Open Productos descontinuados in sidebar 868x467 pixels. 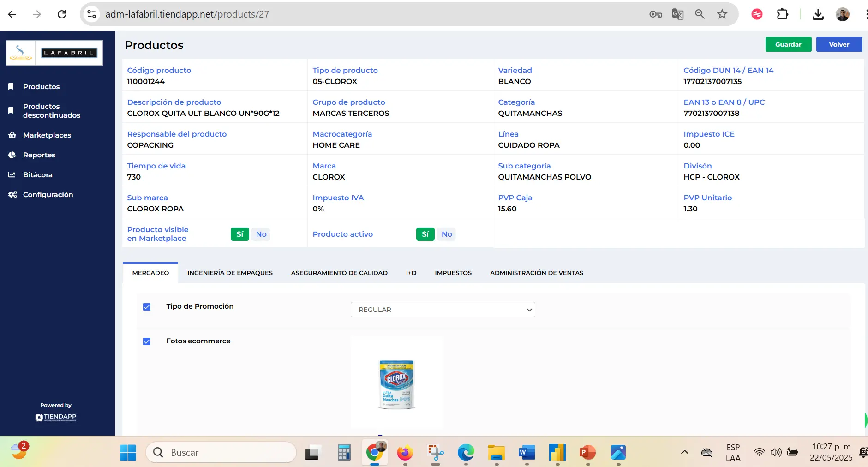(x=52, y=111)
